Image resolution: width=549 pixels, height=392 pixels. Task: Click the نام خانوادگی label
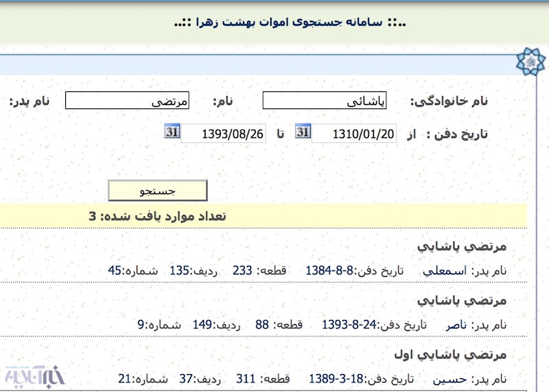[x=449, y=101]
